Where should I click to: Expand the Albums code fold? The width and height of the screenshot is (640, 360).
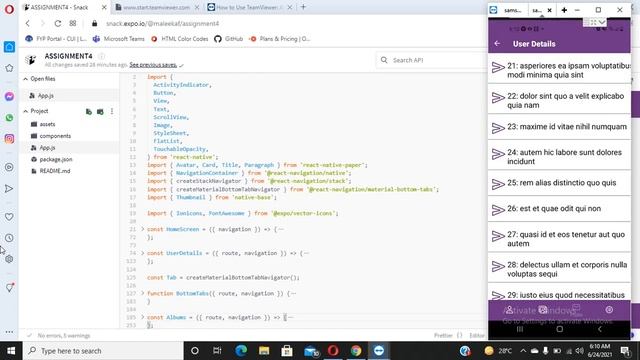142,317
